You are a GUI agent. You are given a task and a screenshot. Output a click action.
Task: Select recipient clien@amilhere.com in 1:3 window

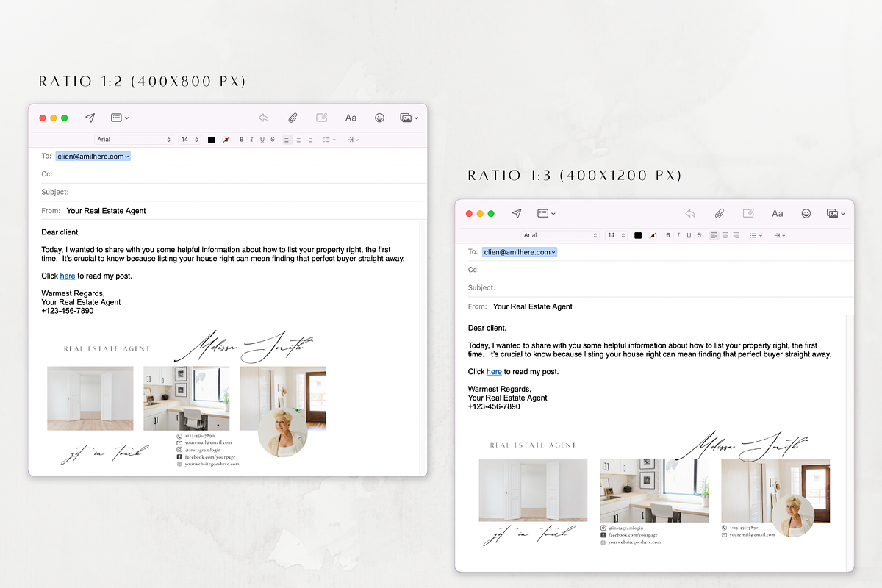[520, 252]
